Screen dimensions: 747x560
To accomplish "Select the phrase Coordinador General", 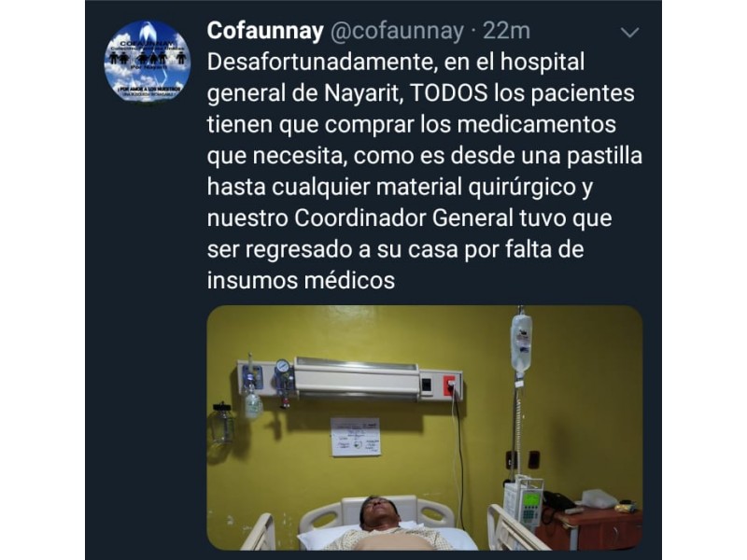I will coord(403,218).
